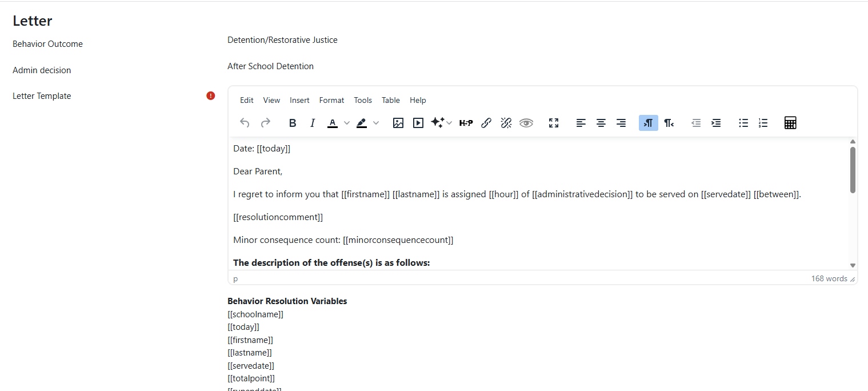Viewport: 868px width, 391px height.
Task: Click the 'Letter' section heading
Action: tap(33, 21)
